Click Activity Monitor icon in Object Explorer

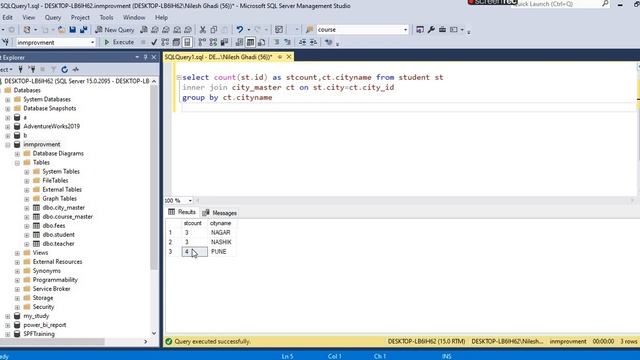(x=76, y=69)
